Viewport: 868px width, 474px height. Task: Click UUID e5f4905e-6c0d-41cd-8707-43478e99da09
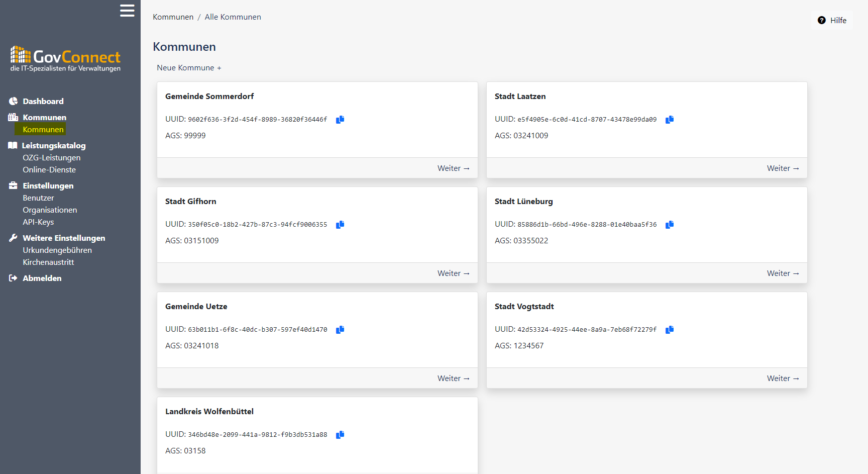pos(587,120)
